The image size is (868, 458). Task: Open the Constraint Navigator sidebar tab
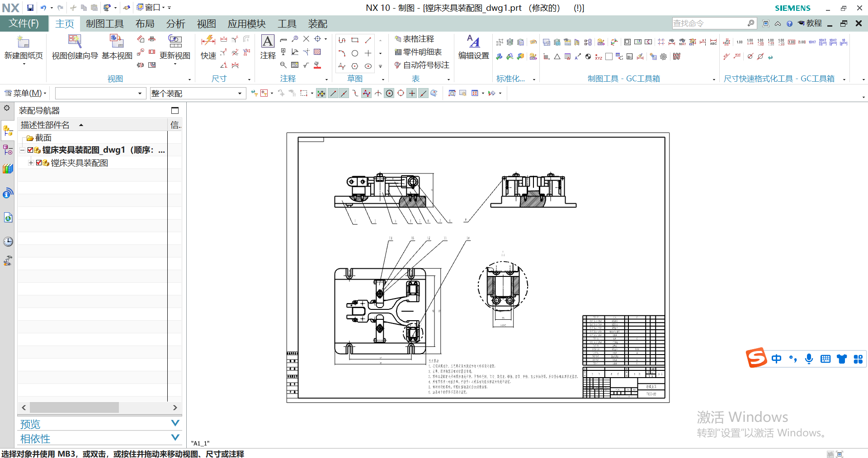click(8, 150)
